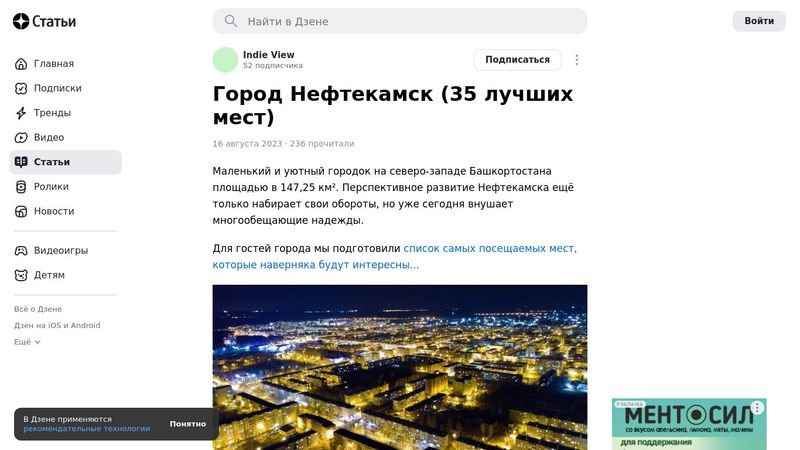Click the Dzen star logo icon
This screenshot has width=800, height=450.
point(21,21)
